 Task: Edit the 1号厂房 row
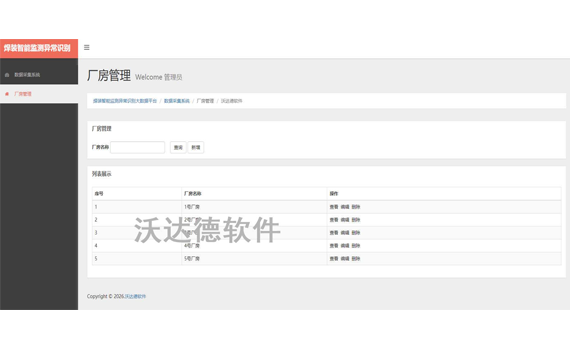[345, 207]
